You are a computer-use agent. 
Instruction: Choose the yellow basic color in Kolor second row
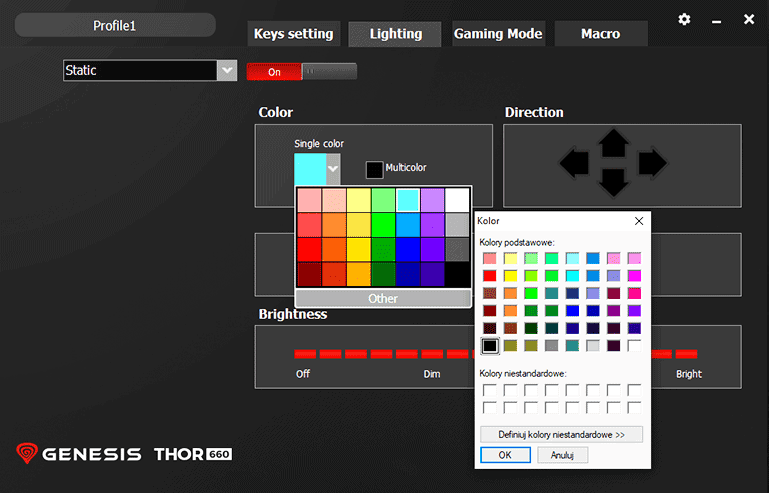(511, 276)
